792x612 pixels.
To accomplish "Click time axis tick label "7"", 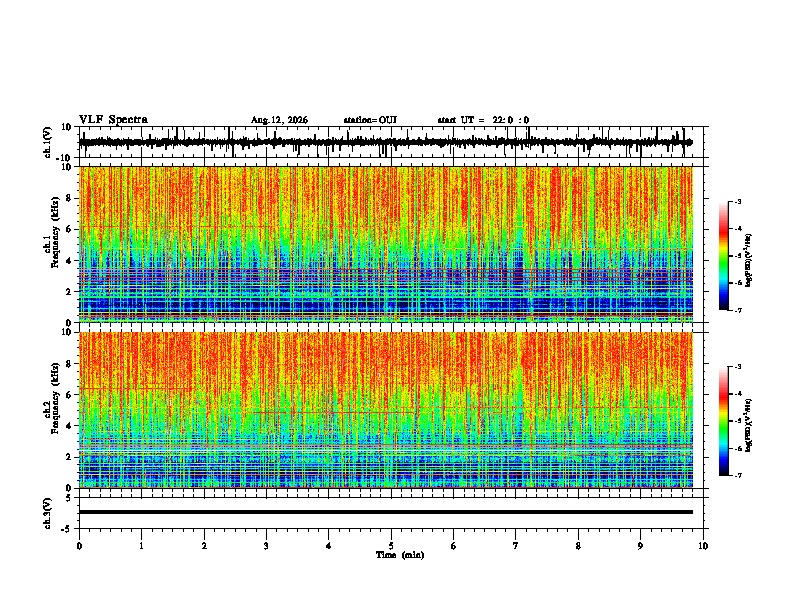I will click(x=516, y=546).
